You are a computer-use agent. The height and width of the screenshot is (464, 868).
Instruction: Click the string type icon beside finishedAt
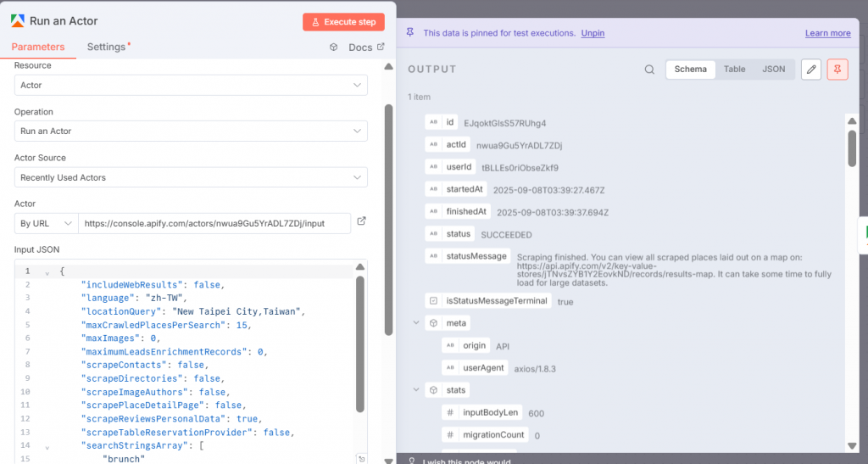pyautogui.click(x=433, y=211)
